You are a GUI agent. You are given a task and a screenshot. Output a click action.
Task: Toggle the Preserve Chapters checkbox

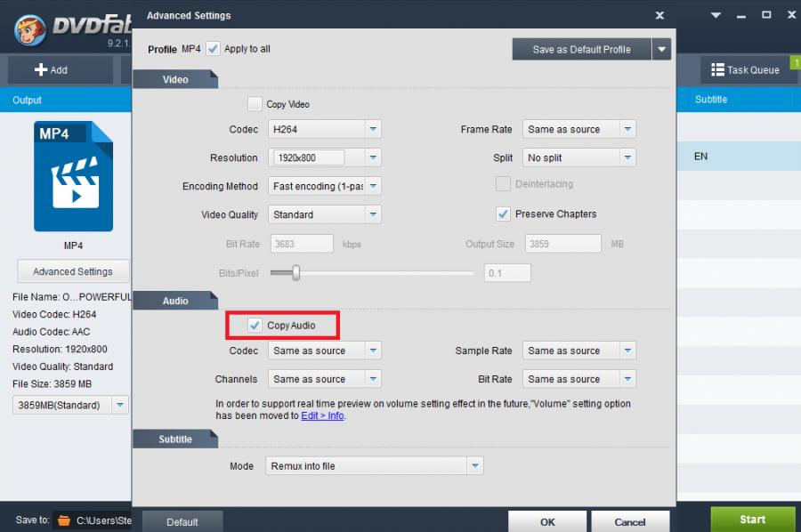point(503,214)
